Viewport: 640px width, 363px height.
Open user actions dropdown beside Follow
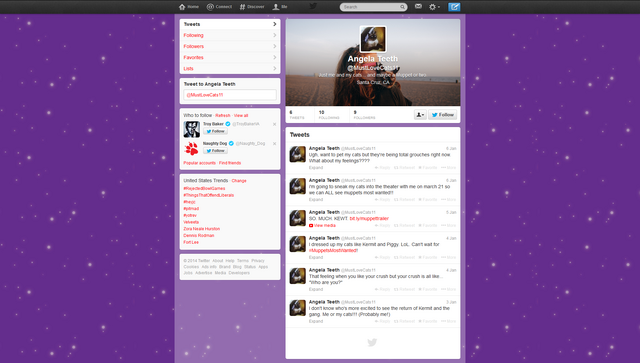coord(420,115)
